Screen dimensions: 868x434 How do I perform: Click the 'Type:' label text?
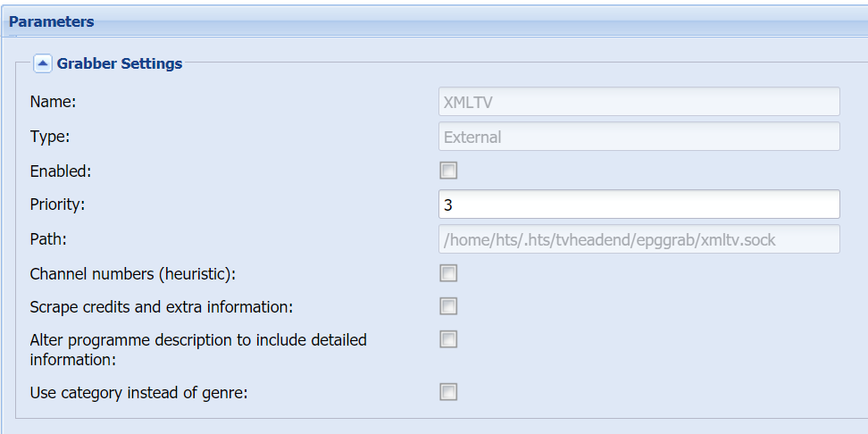[50, 136]
